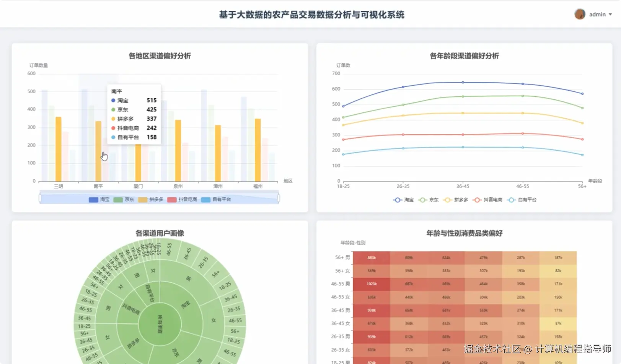The image size is (621, 364).
Task: Click the green 京东 line point at 46-55
Action: click(523, 96)
